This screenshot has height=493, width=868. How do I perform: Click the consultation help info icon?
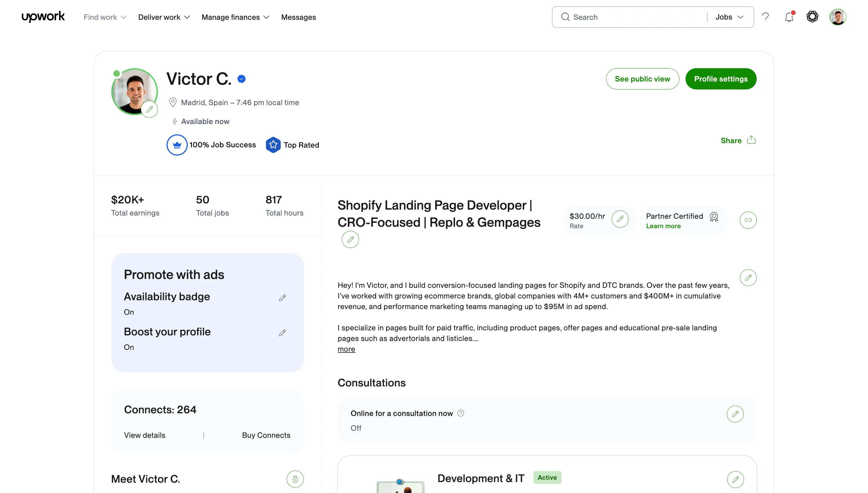(x=461, y=413)
